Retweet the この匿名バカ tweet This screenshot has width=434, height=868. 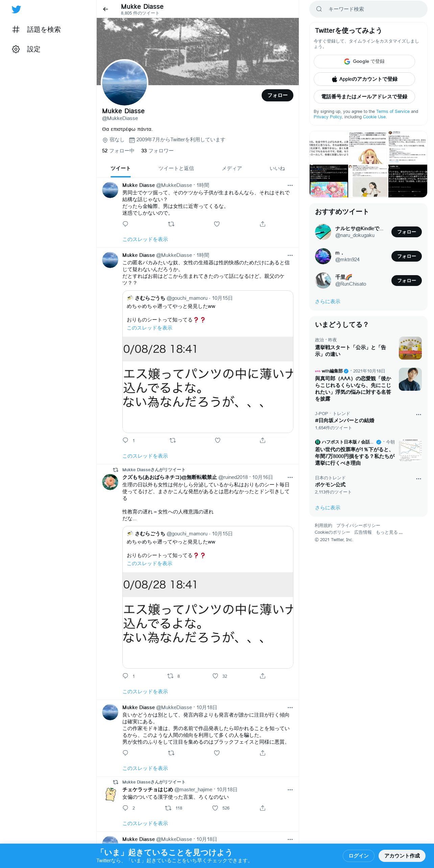pyautogui.click(x=173, y=440)
